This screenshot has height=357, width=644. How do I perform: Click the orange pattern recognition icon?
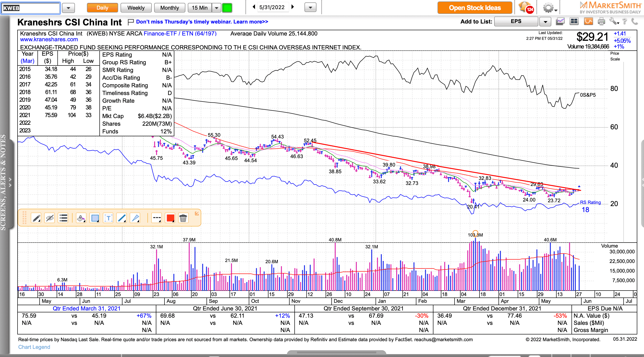click(x=588, y=22)
